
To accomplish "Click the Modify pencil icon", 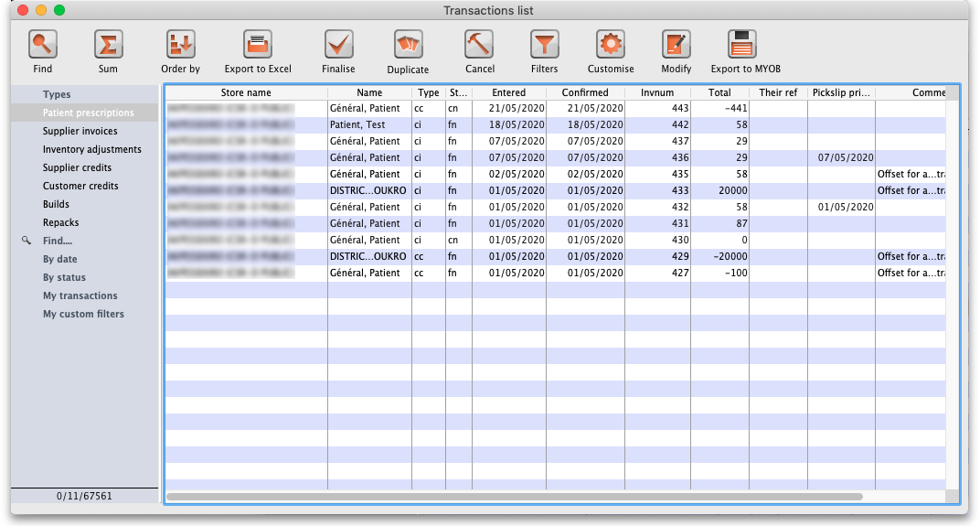I will pos(676,44).
